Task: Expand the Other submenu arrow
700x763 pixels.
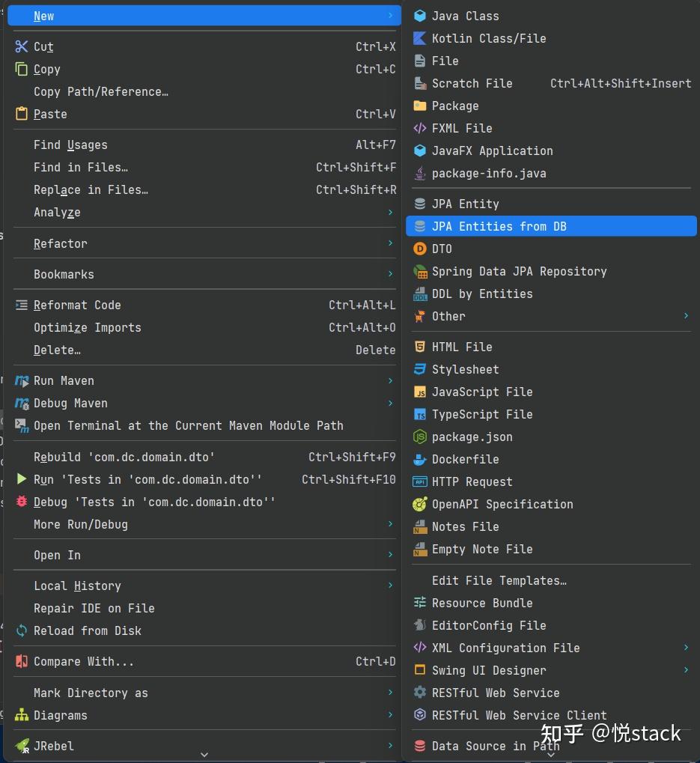Action: (686, 316)
